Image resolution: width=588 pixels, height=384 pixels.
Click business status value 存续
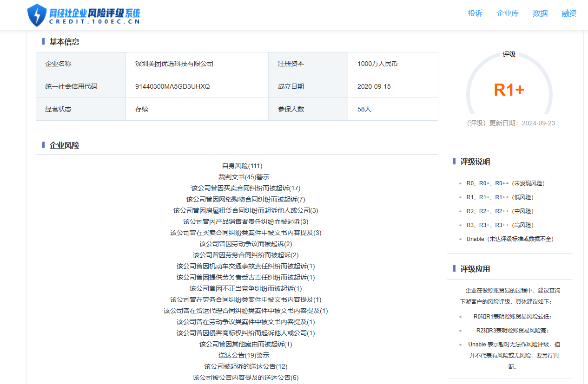coord(142,109)
